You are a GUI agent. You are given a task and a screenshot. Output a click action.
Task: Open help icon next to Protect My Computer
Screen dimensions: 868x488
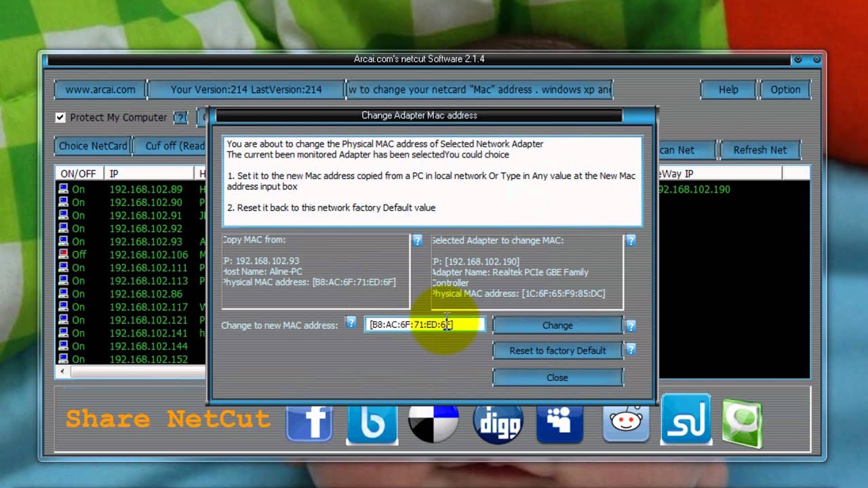(180, 117)
